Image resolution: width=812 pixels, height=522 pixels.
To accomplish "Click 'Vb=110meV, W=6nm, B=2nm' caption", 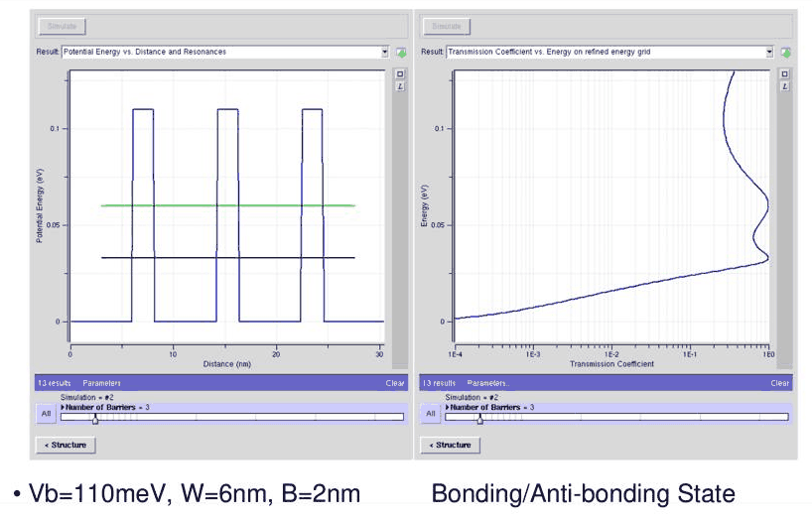I will coord(195,493).
